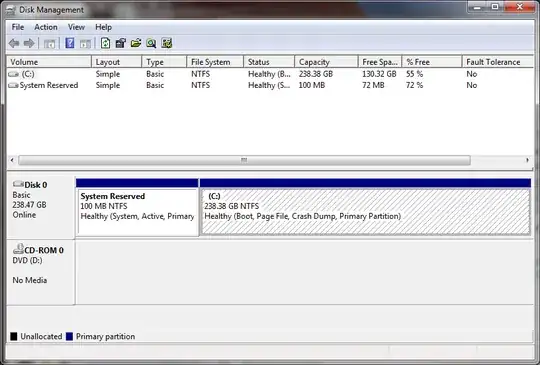This screenshot has height=365, width=540.
Task: Click the CD-ROM 0 drive icon
Action: [x=18, y=249]
